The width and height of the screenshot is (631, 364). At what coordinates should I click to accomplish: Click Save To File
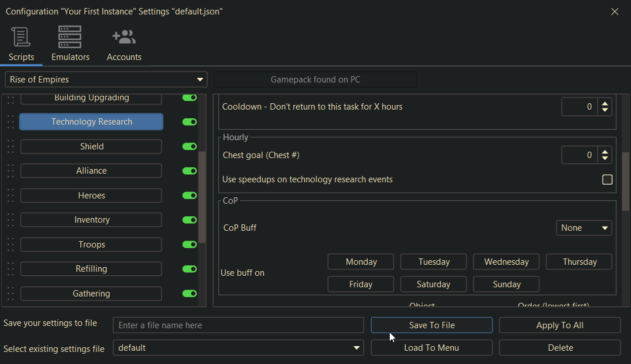(x=432, y=325)
